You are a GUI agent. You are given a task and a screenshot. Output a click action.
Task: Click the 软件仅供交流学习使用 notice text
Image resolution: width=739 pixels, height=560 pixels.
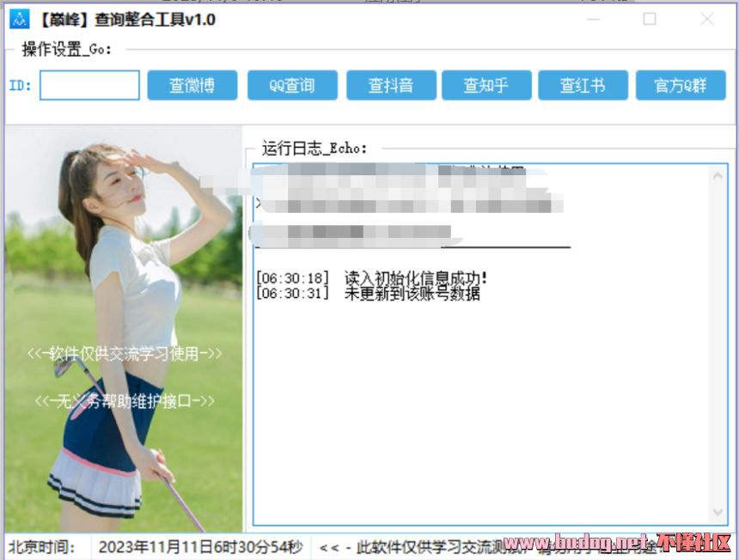click(125, 353)
